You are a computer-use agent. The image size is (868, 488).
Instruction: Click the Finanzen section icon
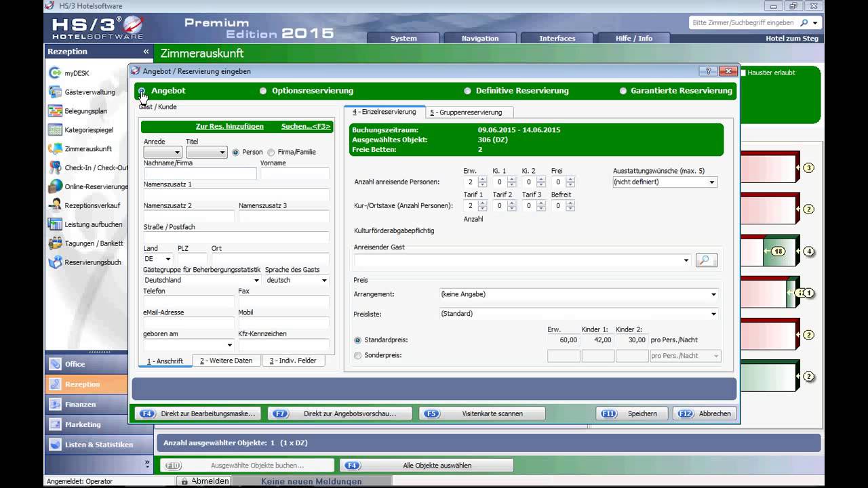click(x=54, y=405)
